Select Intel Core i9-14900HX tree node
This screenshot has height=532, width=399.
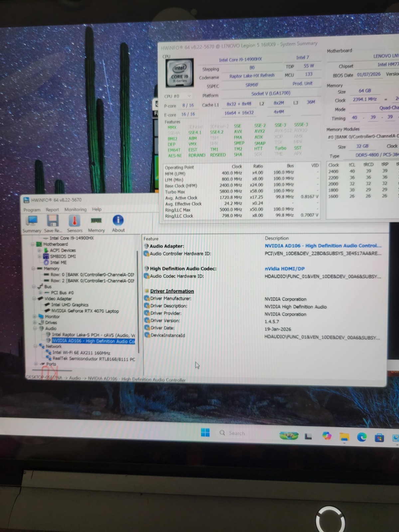(71, 238)
